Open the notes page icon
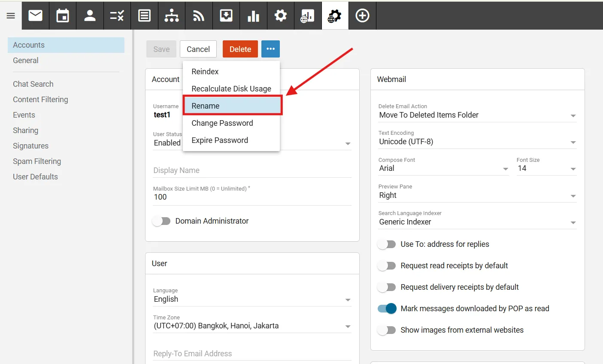The height and width of the screenshot is (364, 603). click(x=144, y=16)
